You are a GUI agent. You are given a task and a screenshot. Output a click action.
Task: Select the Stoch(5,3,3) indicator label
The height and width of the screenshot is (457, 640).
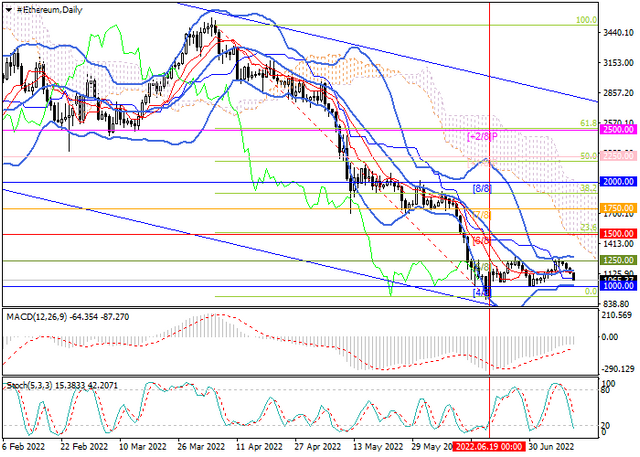(x=29, y=386)
